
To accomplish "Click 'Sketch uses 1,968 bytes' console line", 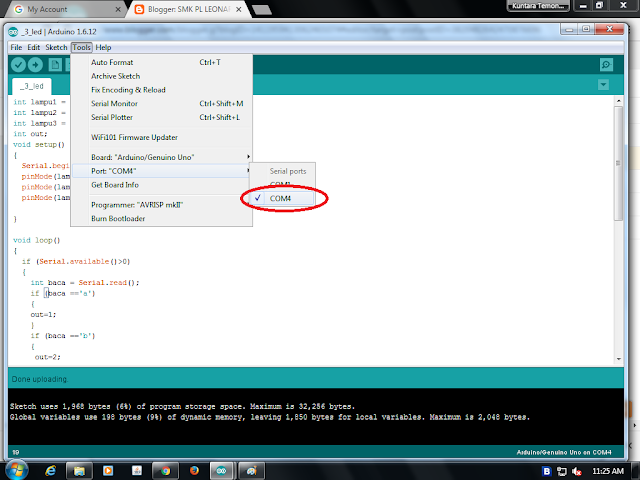I will [x=182, y=407].
